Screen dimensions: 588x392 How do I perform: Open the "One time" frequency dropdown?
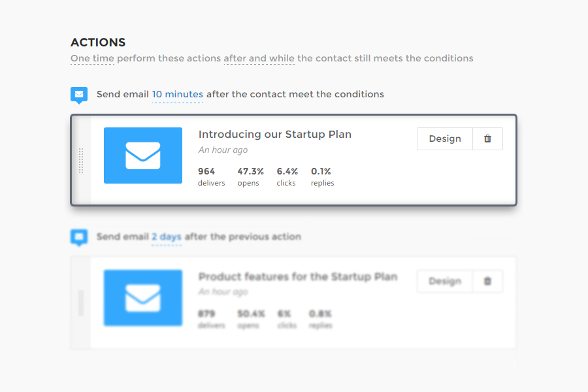[x=92, y=58]
